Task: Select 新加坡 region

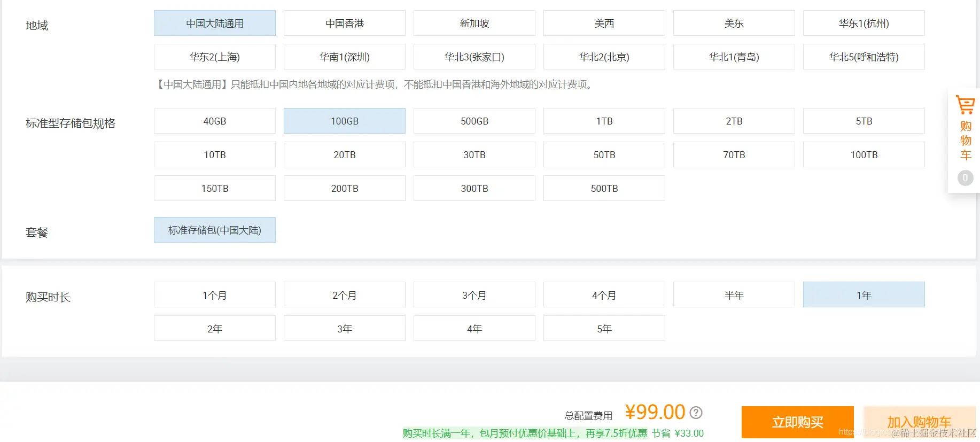Action: [475, 23]
